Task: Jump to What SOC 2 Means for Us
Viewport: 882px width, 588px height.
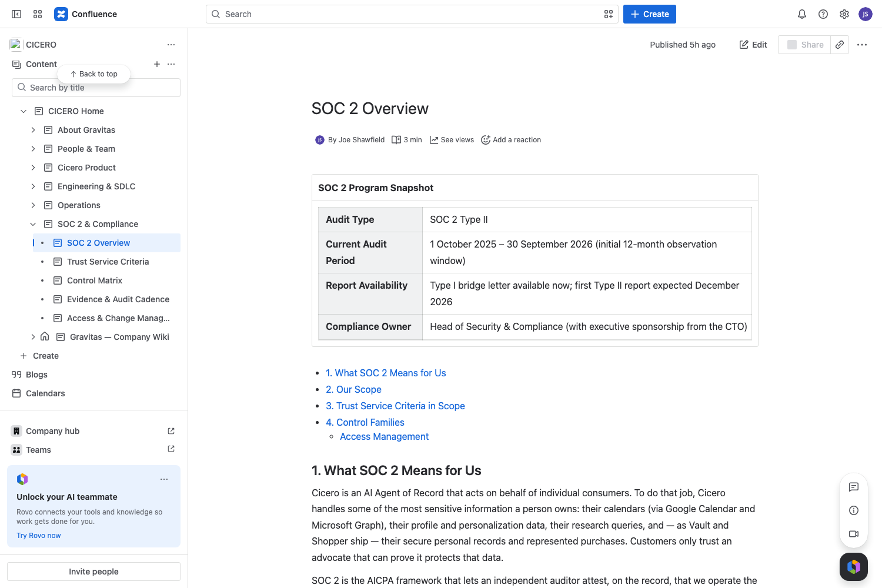Action: (x=386, y=373)
